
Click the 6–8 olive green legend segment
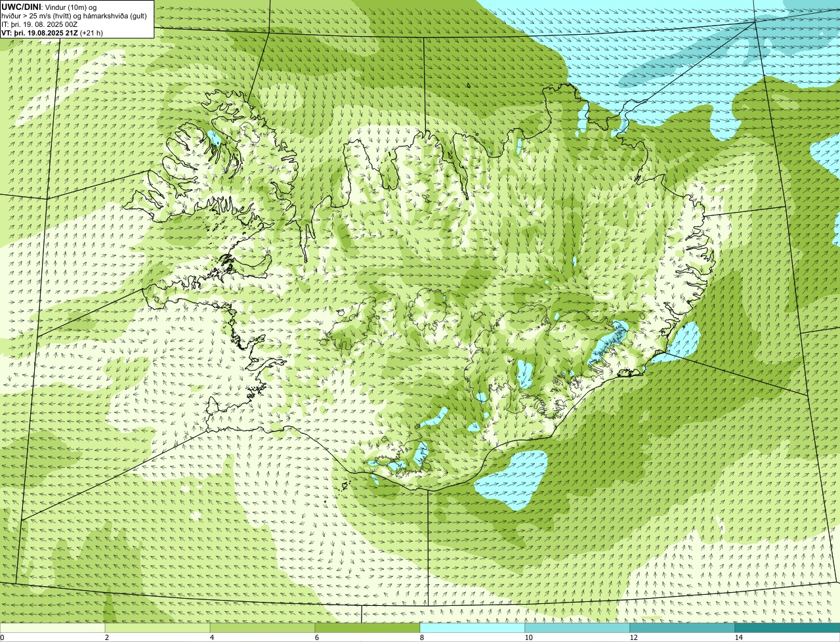(x=367, y=628)
